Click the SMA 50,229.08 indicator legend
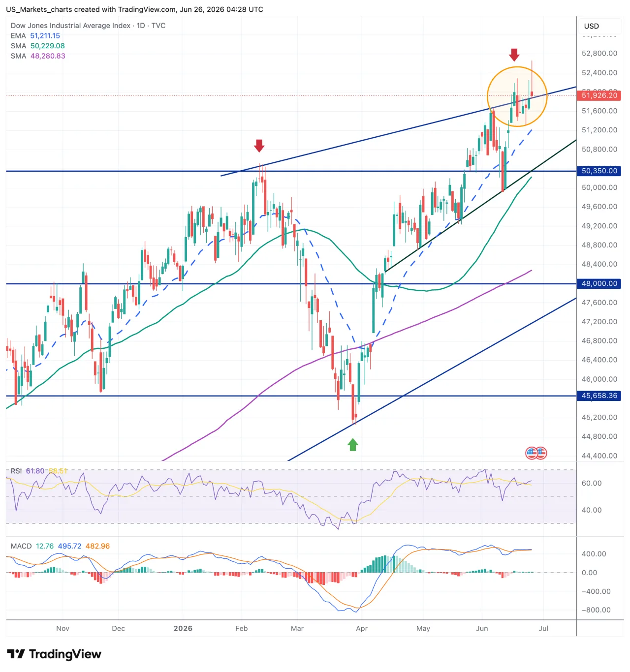Viewport: 630px width, 672px height. 38,46
